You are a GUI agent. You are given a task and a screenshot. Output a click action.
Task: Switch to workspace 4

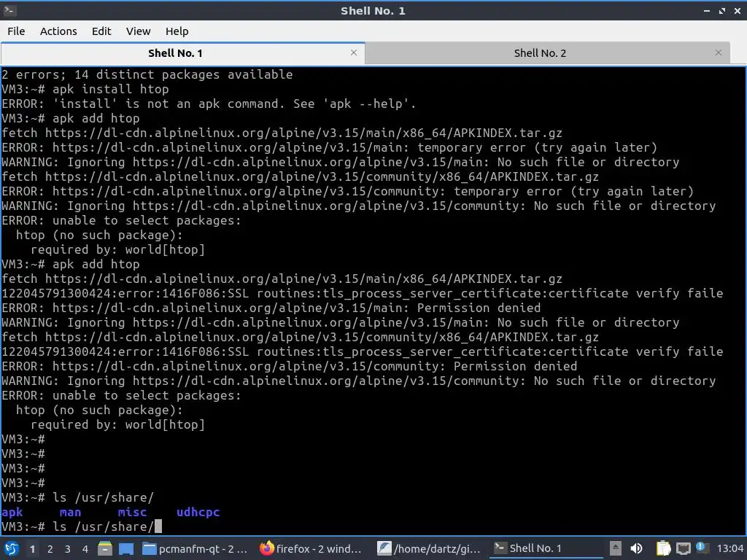(x=85, y=549)
